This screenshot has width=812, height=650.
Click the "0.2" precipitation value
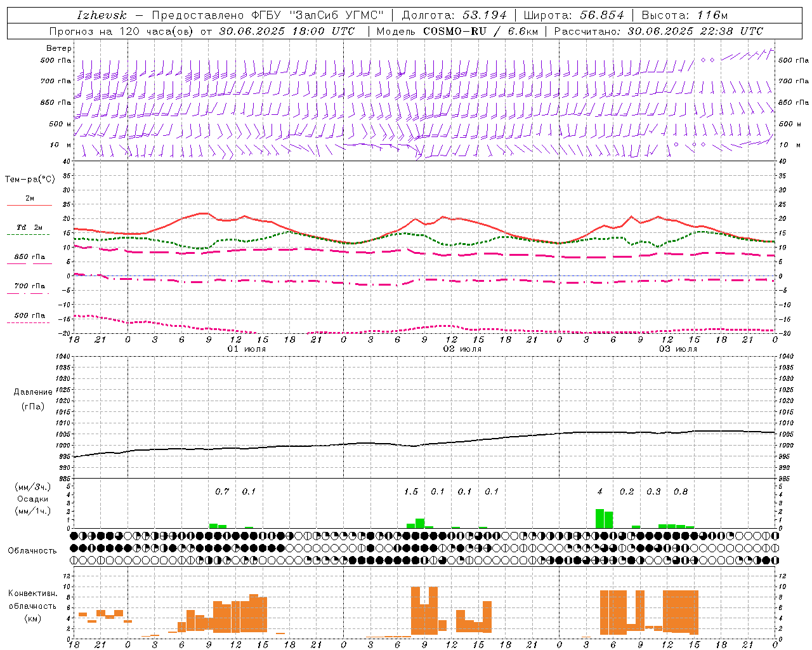pyautogui.click(x=627, y=491)
